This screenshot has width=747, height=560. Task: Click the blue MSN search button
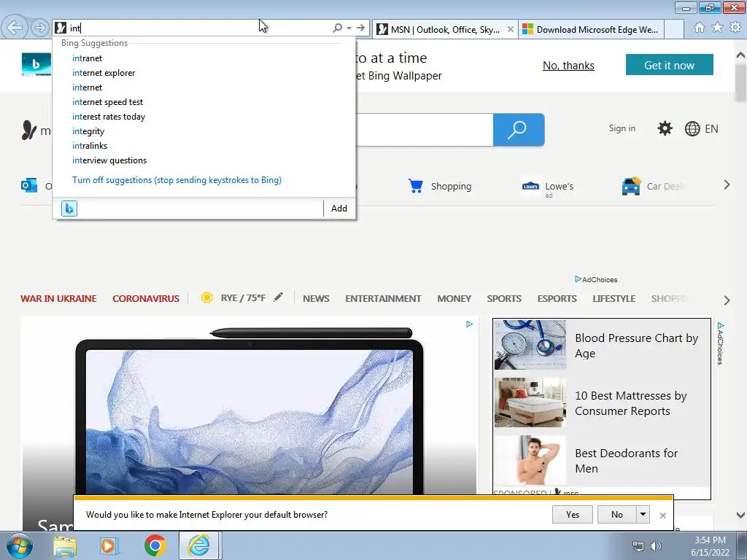519,130
